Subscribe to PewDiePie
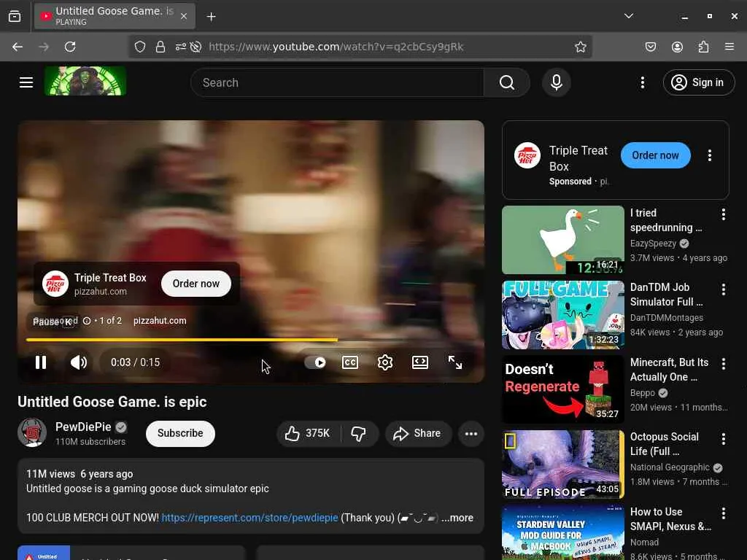Screen dimensions: 747x560 coord(180,433)
